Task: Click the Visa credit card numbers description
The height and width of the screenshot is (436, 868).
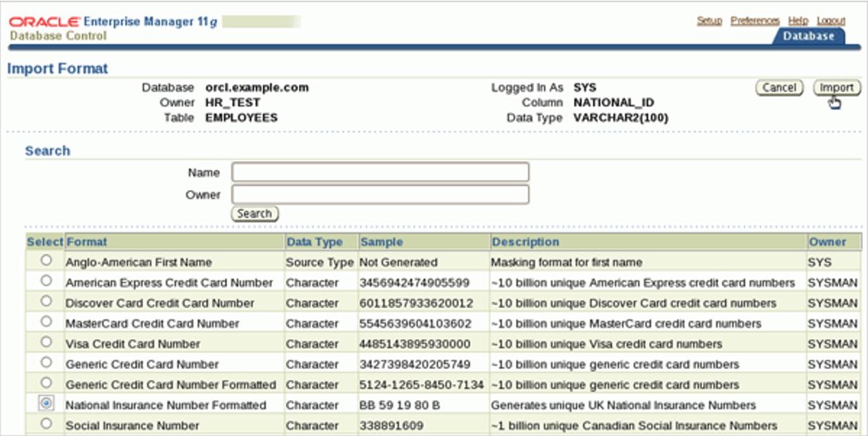Action: click(607, 344)
